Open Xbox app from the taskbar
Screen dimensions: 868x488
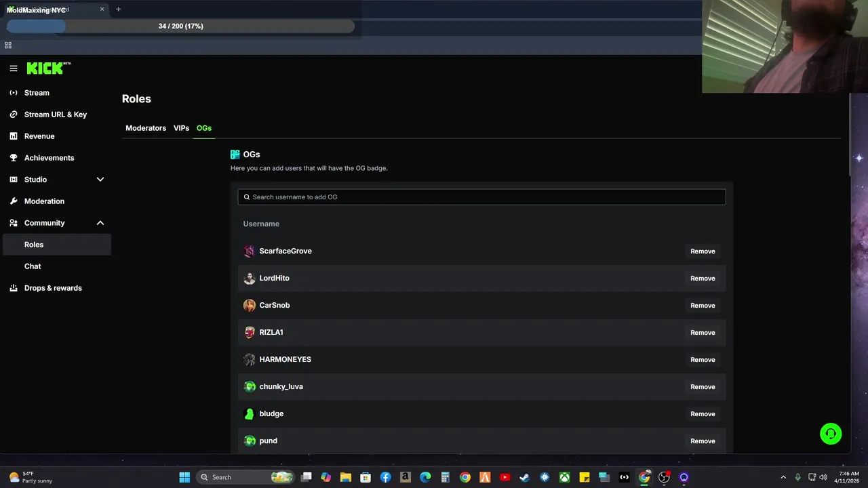point(564,477)
